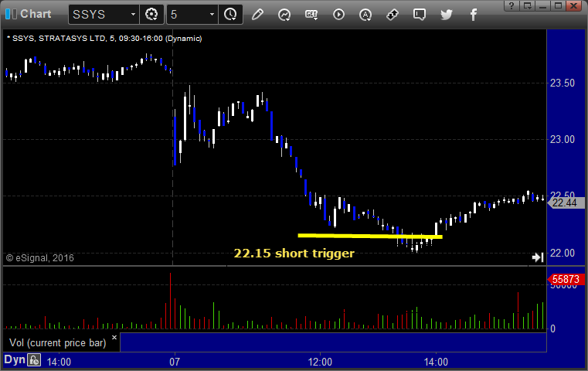Screen dimensions: 588x371
Task: Toggle the time lock padlock icon
Action: (x=34, y=360)
